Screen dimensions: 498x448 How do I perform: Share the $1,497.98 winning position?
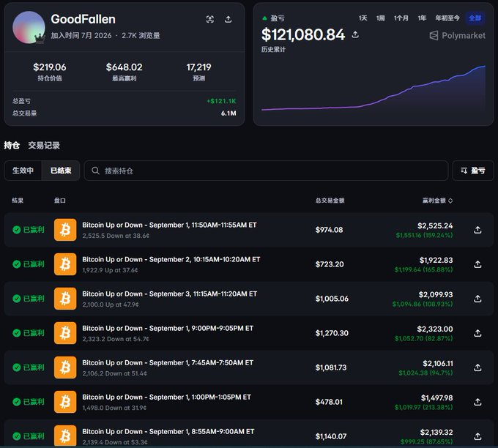pyautogui.click(x=477, y=402)
